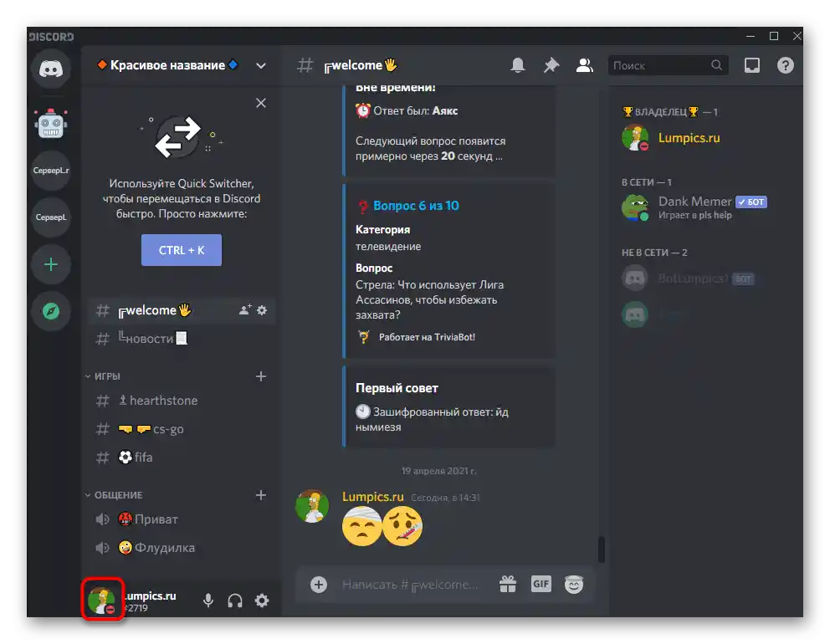830x644 pixels.
Task: Click the Первый совет heading
Action: pos(397,388)
